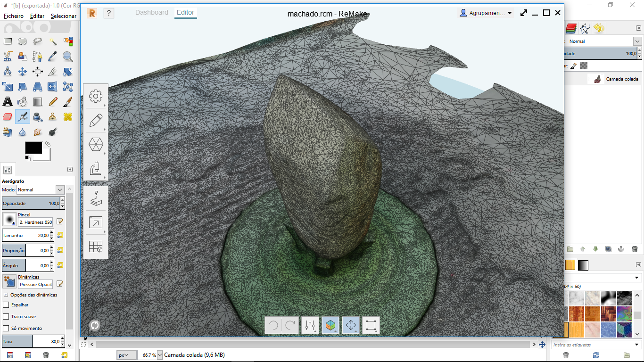Viewport: 644px width, 362px height.
Task: Switch to the ReMake Editor tab
Action: [x=185, y=12]
